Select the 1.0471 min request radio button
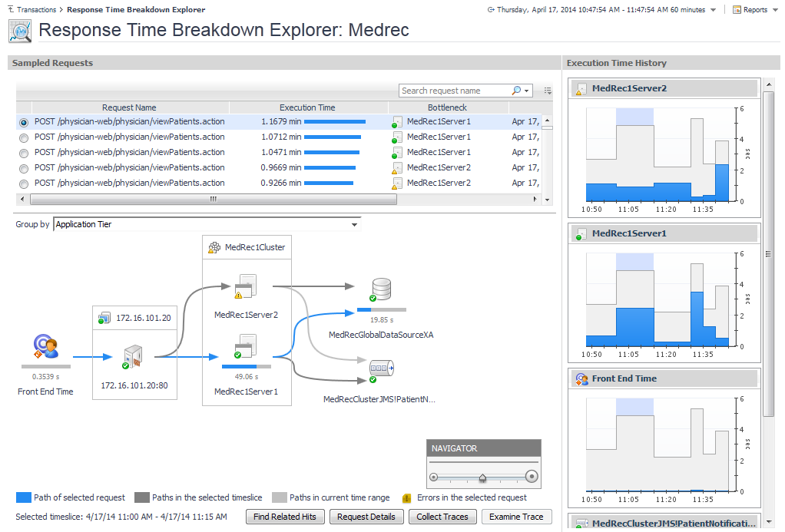The width and height of the screenshot is (785, 532). pos(24,153)
